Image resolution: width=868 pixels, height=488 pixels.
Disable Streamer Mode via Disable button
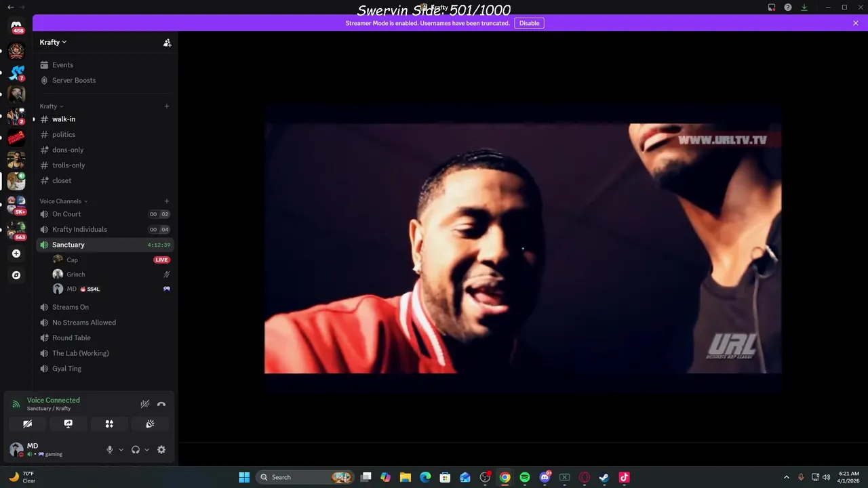point(529,23)
